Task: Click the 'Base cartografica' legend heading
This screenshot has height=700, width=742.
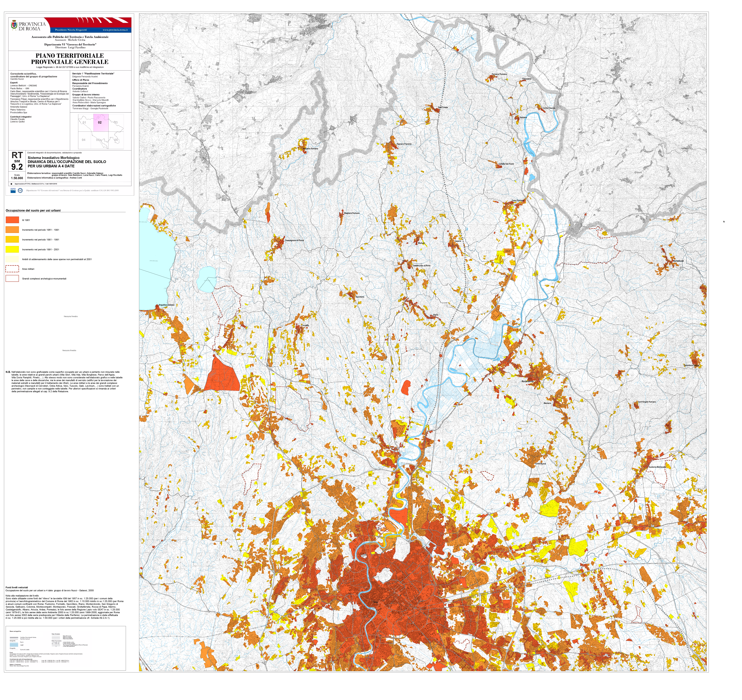Action: (15, 631)
